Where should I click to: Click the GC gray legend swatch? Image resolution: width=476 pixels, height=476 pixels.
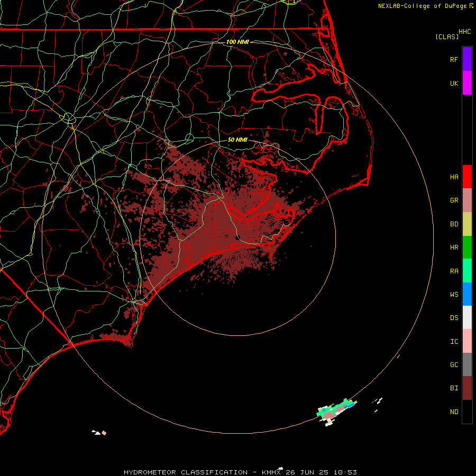pos(467,364)
